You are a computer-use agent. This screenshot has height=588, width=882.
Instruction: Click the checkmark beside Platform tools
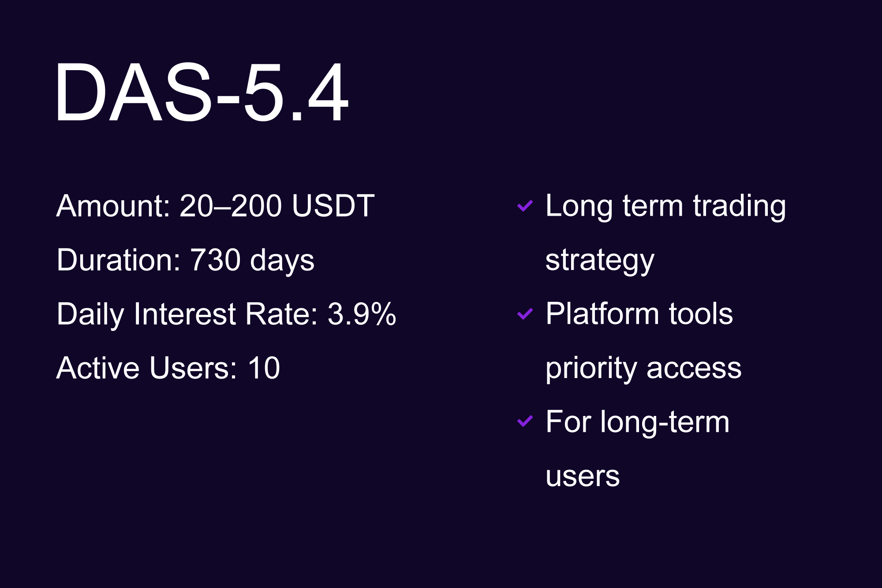coord(525,314)
